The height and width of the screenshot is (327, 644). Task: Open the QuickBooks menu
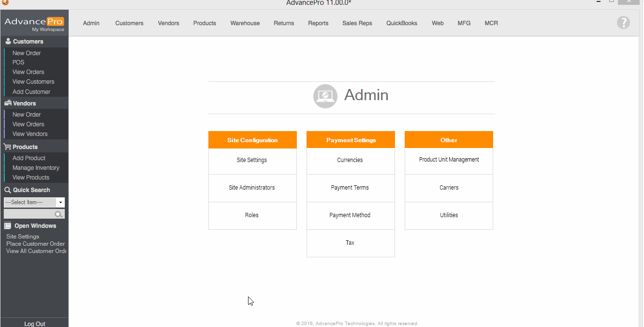[401, 23]
